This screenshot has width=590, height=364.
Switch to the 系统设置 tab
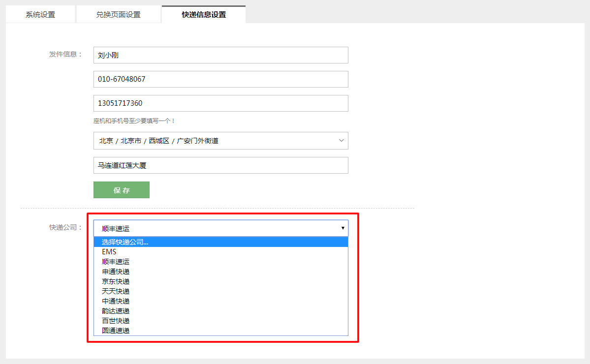coord(40,14)
